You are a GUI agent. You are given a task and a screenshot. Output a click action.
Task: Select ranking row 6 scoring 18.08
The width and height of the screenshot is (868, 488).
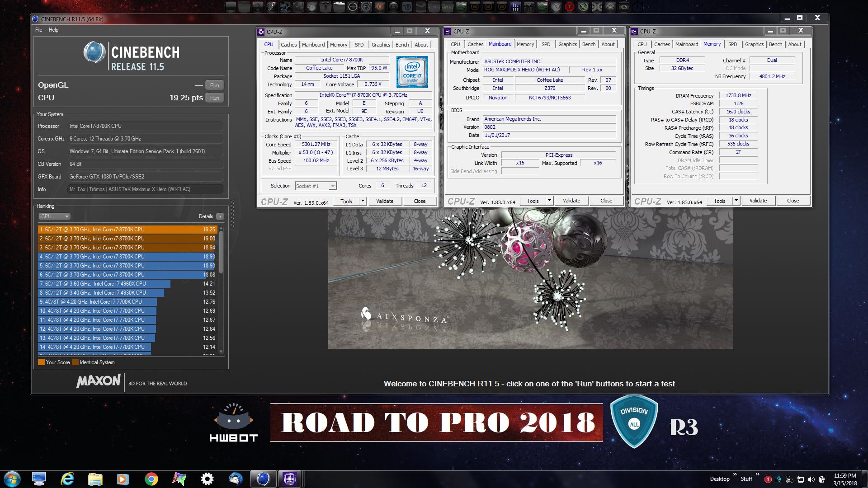click(127, 275)
